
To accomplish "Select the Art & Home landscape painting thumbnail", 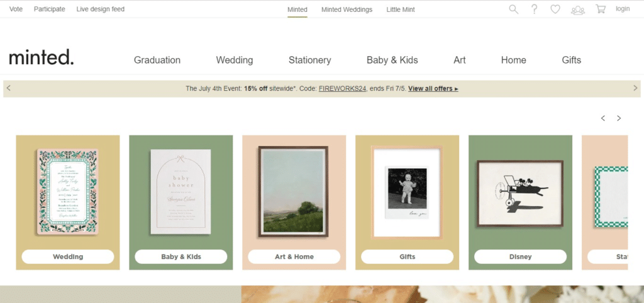I will (x=294, y=192).
